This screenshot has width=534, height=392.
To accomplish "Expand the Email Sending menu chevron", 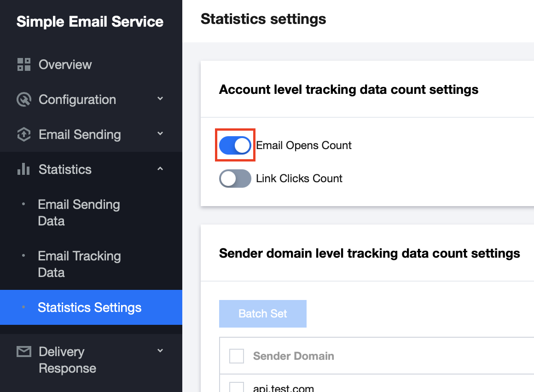I will (160, 134).
